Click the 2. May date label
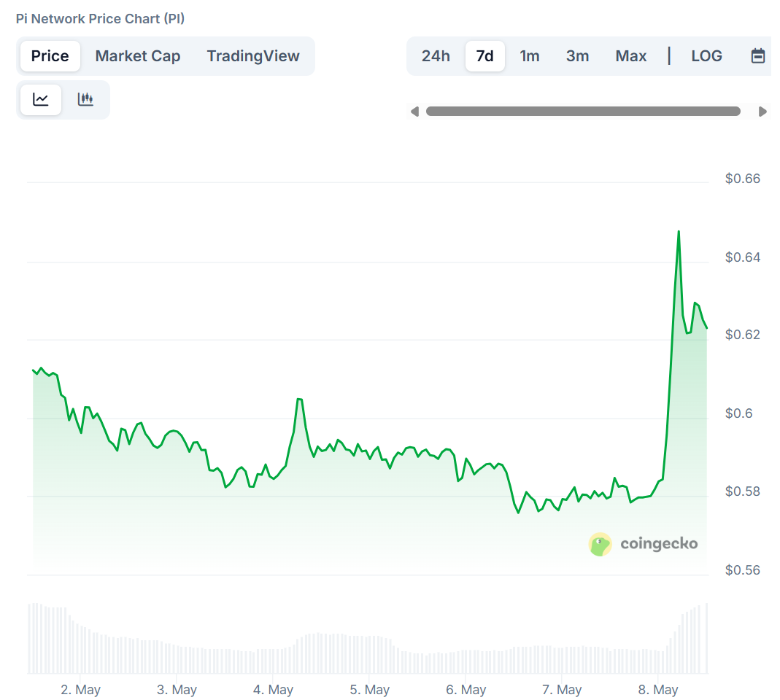This screenshot has width=780, height=700. (80, 690)
